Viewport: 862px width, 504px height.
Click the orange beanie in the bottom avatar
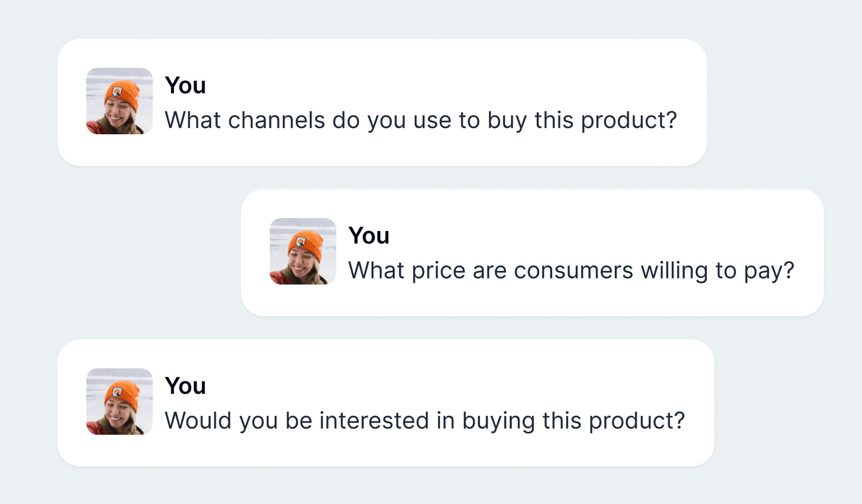(123, 394)
